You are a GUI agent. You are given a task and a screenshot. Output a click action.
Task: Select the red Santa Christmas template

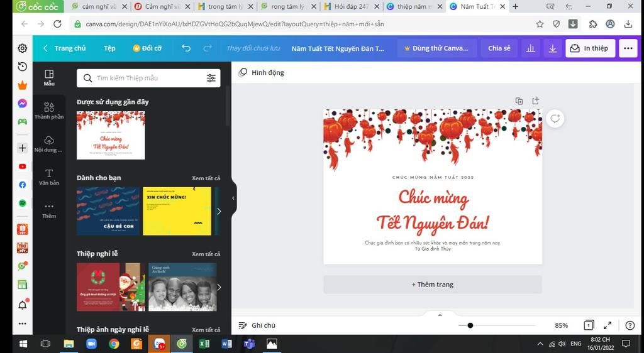point(111,287)
